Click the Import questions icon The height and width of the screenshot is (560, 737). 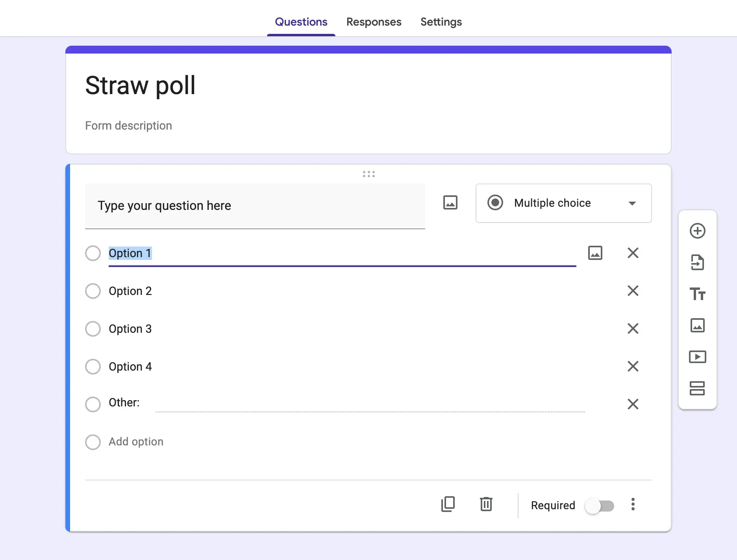(697, 262)
